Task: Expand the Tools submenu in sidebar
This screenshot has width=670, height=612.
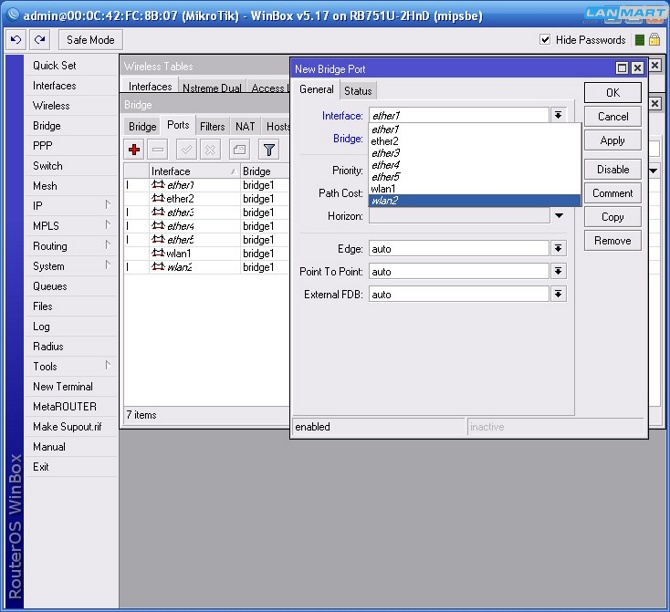Action: 108,366
